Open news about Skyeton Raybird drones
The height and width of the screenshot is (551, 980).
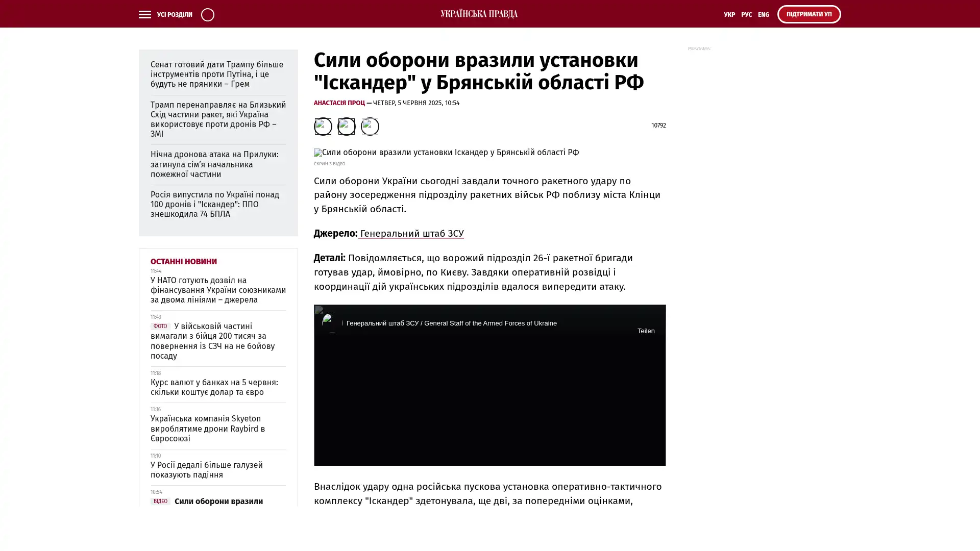click(208, 429)
